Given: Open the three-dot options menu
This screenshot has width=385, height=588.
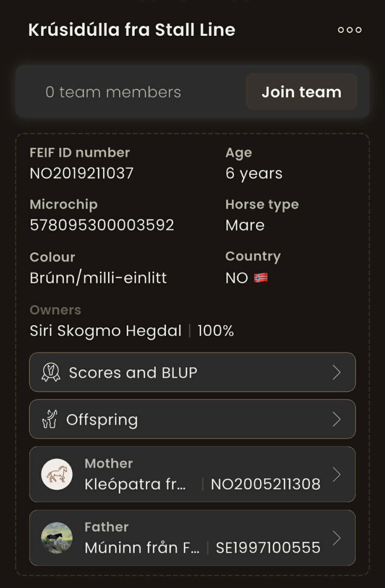Looking at the screenshot, I should click(x=349, y=30).
